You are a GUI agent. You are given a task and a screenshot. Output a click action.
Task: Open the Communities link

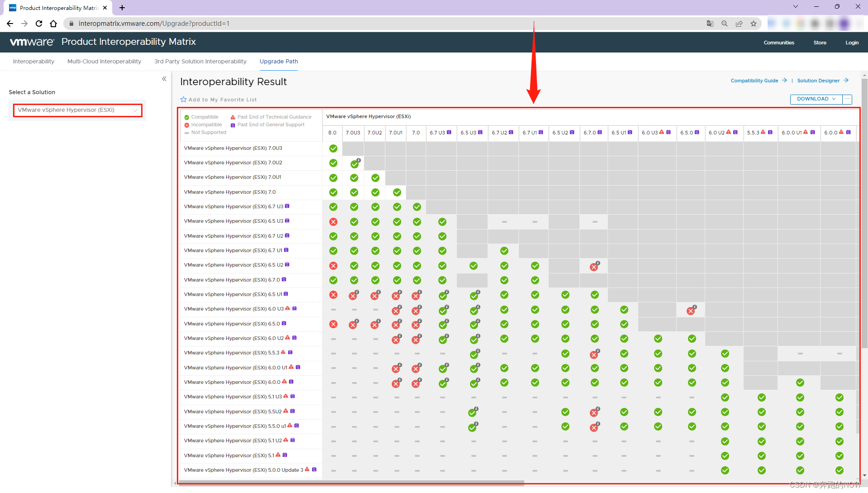click(x=779, y=43)
